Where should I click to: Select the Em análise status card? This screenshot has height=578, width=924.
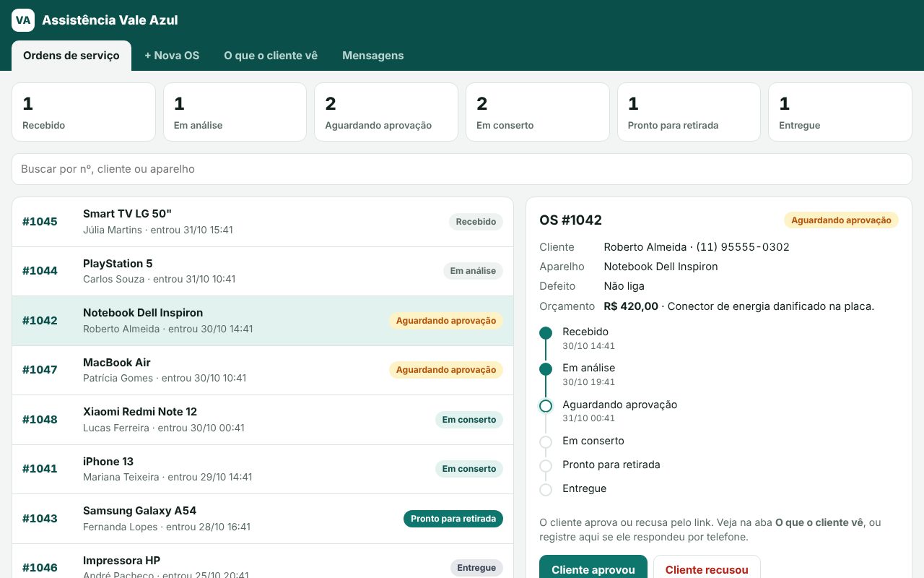(235, 112)
